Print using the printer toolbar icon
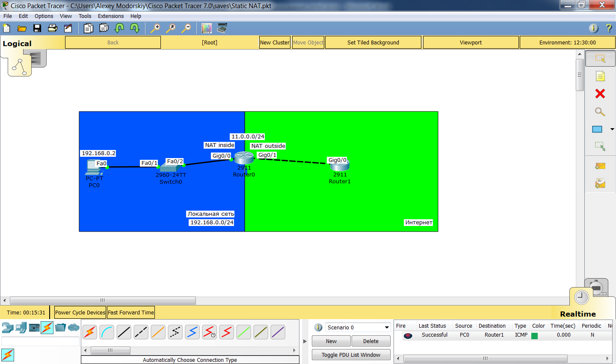 click(53, 28)
